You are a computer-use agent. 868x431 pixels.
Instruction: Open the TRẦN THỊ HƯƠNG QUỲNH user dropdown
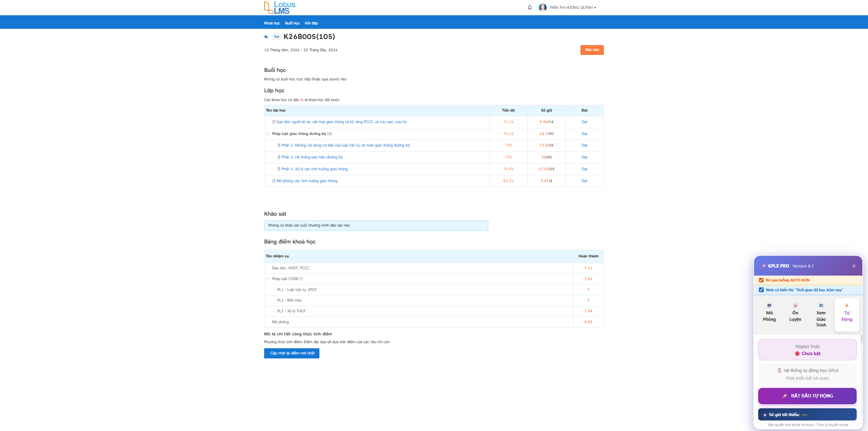573,7
